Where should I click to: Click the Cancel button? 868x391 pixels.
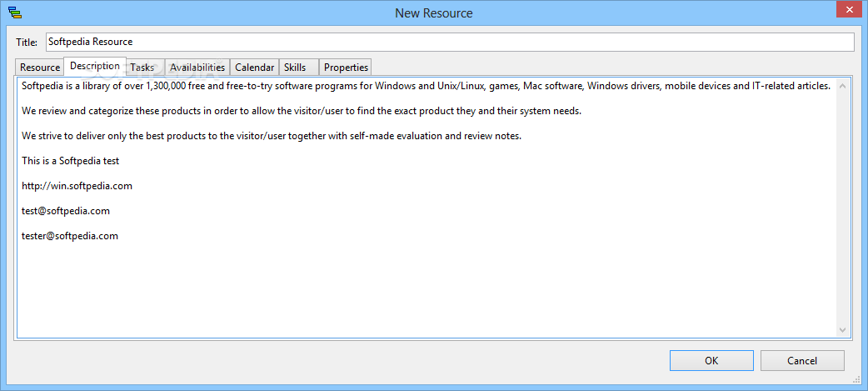[x=802, y=360]
